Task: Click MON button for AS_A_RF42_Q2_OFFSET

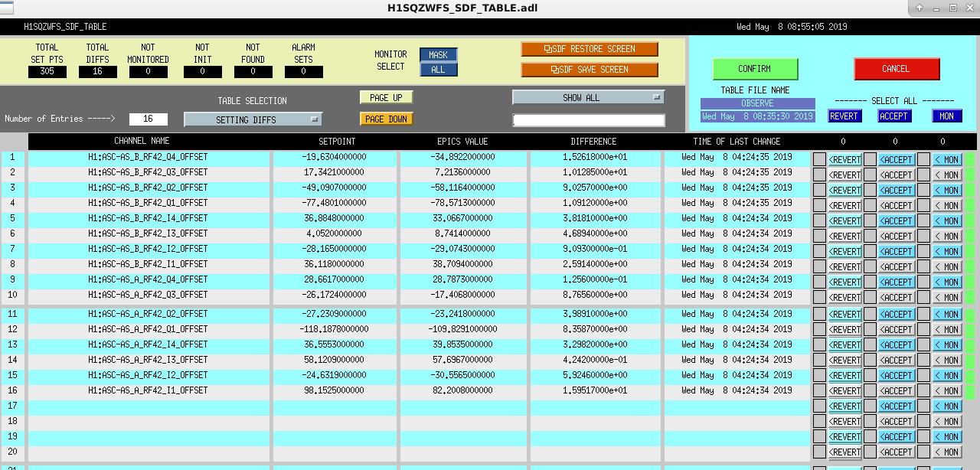Action: [x=947, y=314]
